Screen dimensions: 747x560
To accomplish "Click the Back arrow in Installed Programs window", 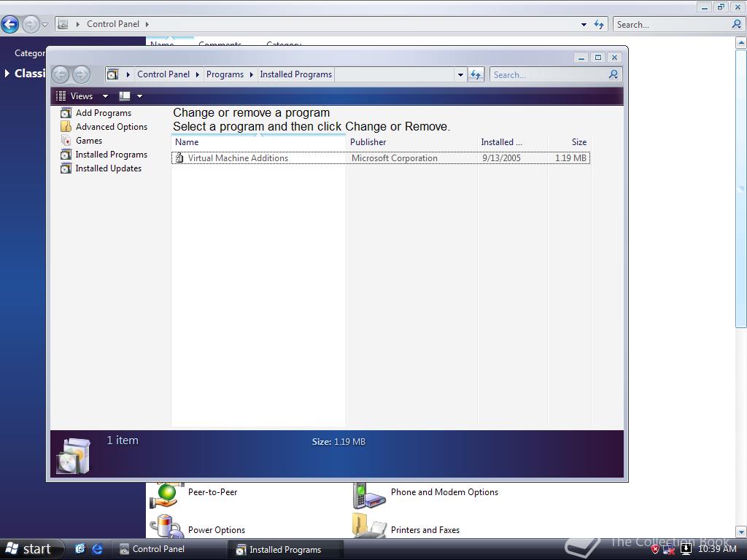I will pos(61,74).
